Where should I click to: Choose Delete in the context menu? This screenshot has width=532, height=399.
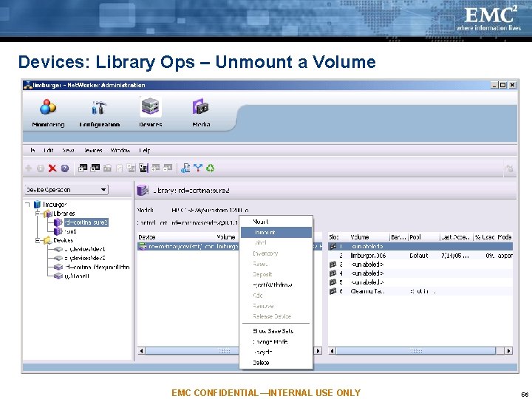tap(276, 363)
